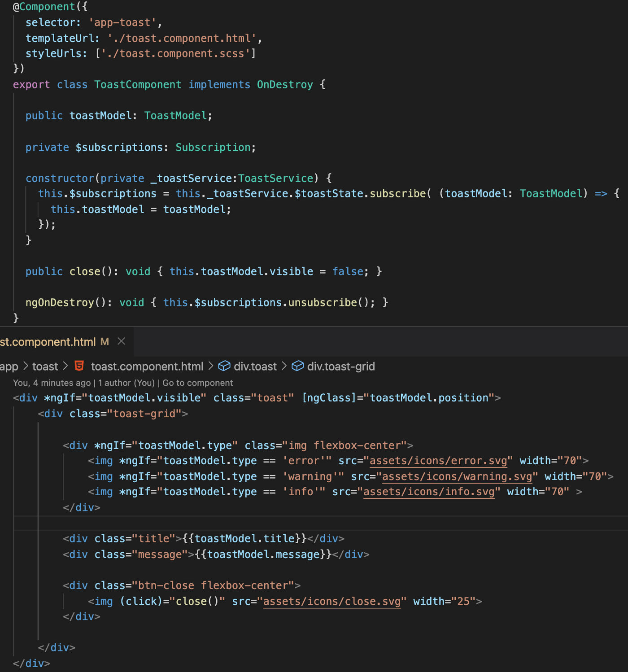Click the HTML5 file icon in breadcrumb
The image size is (628, 672).
(x=79, y=366)
